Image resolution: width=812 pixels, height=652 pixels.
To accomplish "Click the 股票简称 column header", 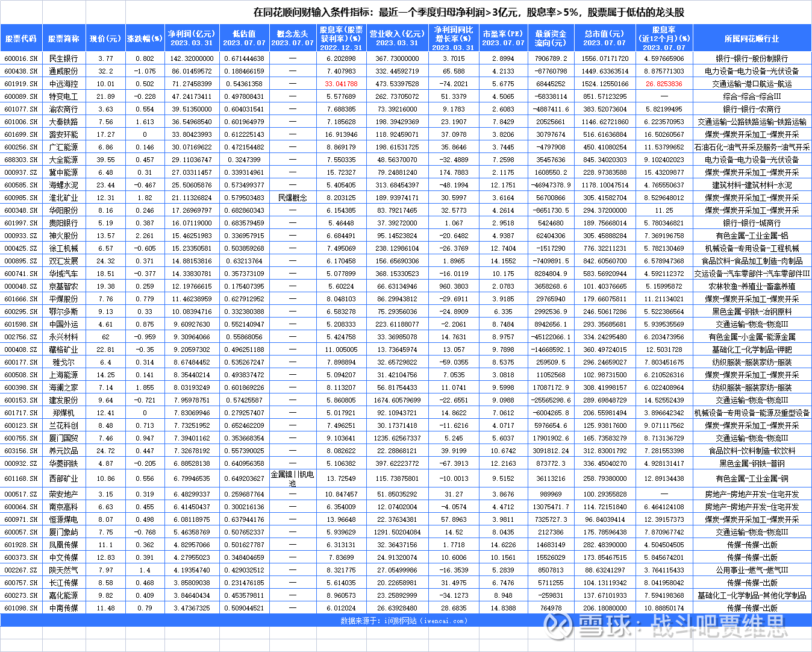I will 63,37.
